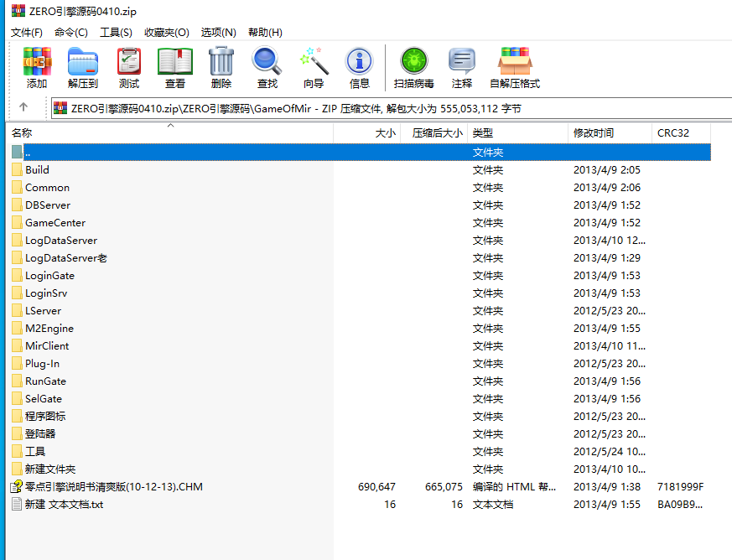Screen dimensions: 732x560
Task: Click the 新建 文本文档.txt file icon
Action: click(17, 504)
